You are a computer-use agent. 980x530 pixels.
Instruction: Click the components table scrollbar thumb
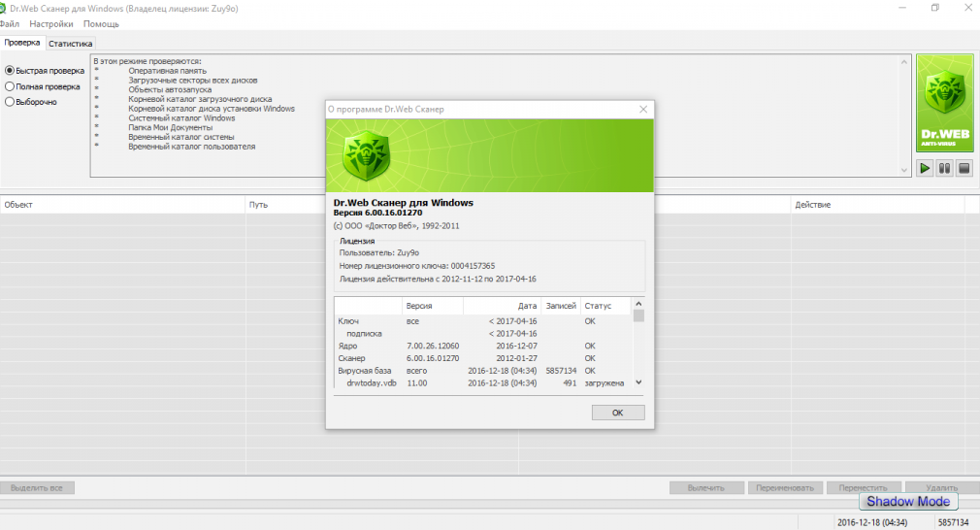point(638,315)
